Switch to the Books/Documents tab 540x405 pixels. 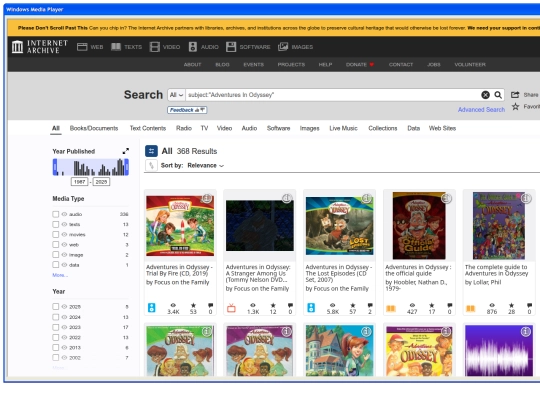[x=94, y=128]
